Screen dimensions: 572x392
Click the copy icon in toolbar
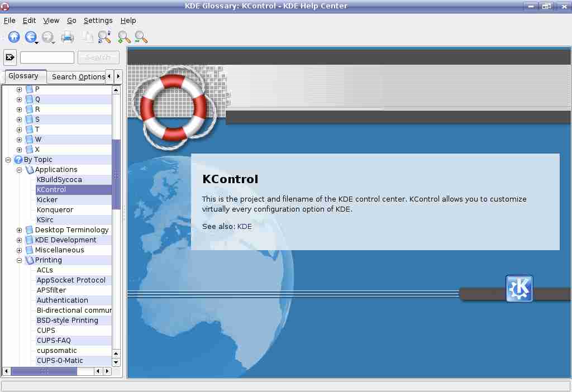87,37
